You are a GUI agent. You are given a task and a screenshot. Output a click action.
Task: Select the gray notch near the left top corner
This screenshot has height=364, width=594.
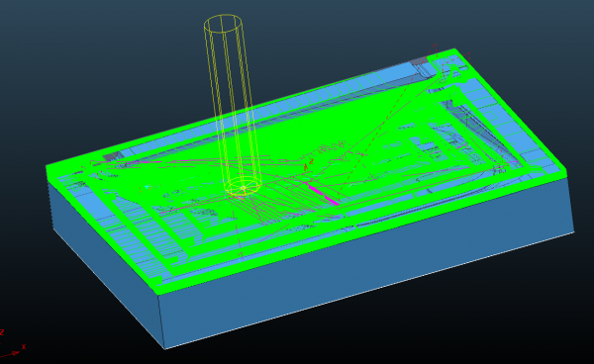[x=111, y=156]
